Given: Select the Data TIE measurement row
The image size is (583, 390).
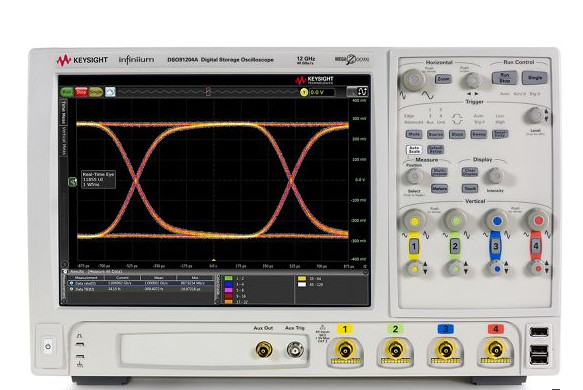Looking at the screenshot, I should 140,289.
